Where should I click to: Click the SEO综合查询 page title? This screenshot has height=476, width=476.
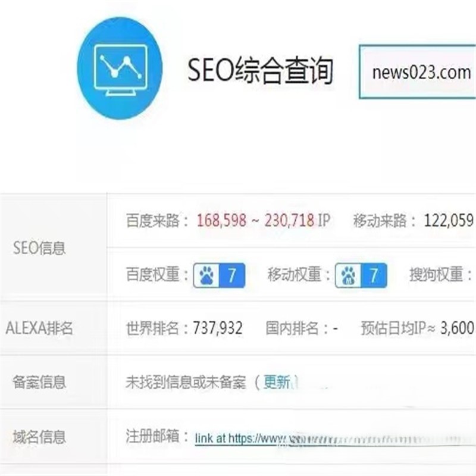click(x=261, y=70)
